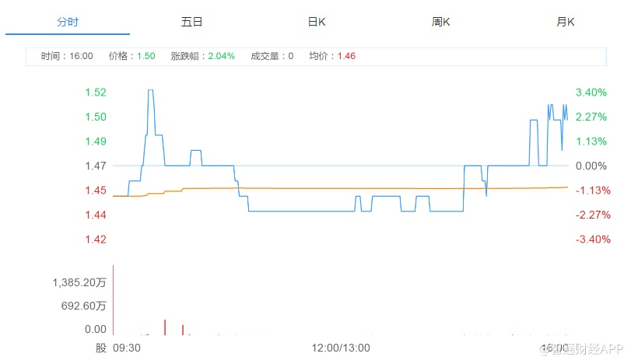Viewport: 631px width, 364px height.
Task: Click the 均价 1.46 value
Action: click(x=346, y=56)
